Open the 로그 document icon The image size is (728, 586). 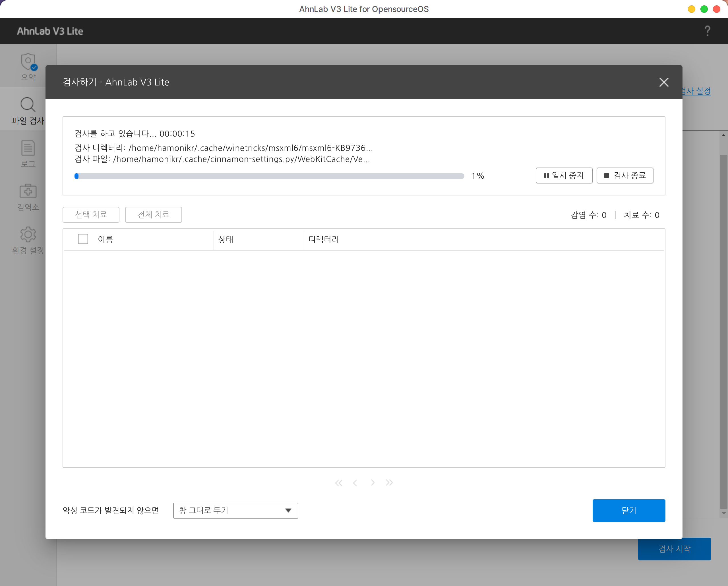pos(28,148)
